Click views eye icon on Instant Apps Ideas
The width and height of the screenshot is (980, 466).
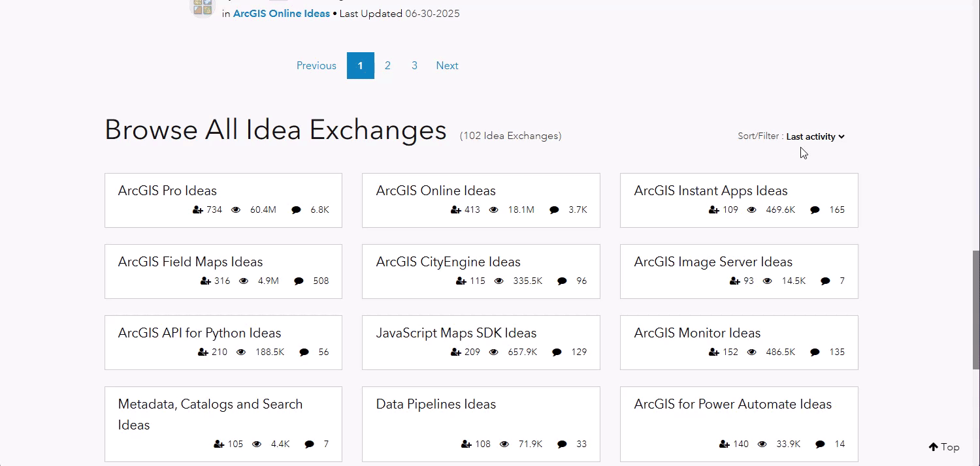coord(752,210)
